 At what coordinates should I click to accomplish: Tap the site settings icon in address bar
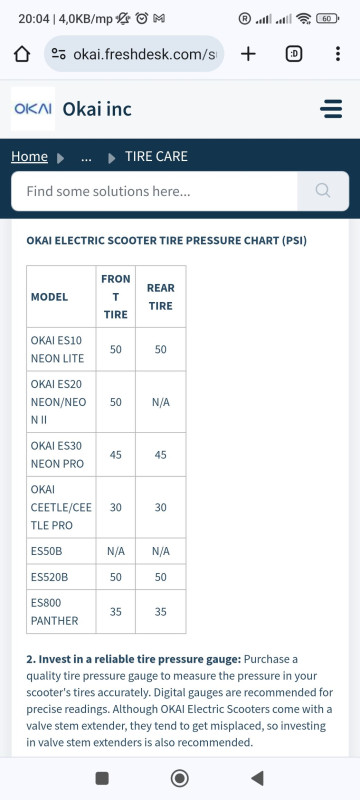59,54
